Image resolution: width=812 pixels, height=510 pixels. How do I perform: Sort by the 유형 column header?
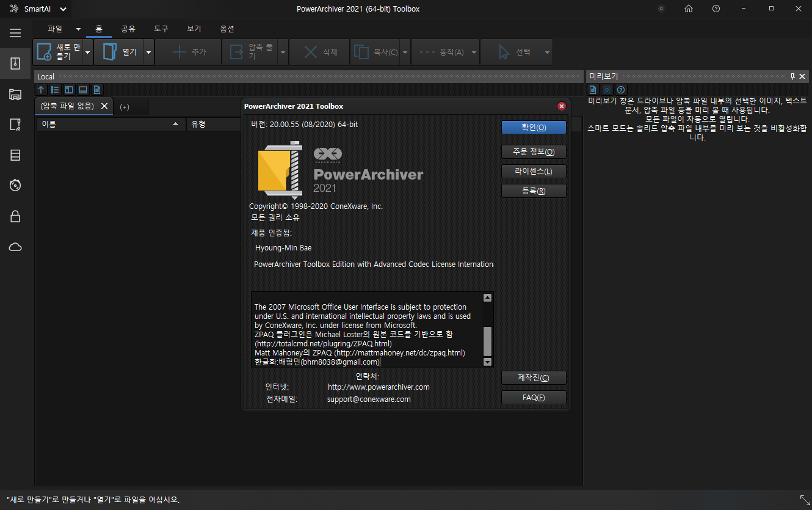coord(214,124)
